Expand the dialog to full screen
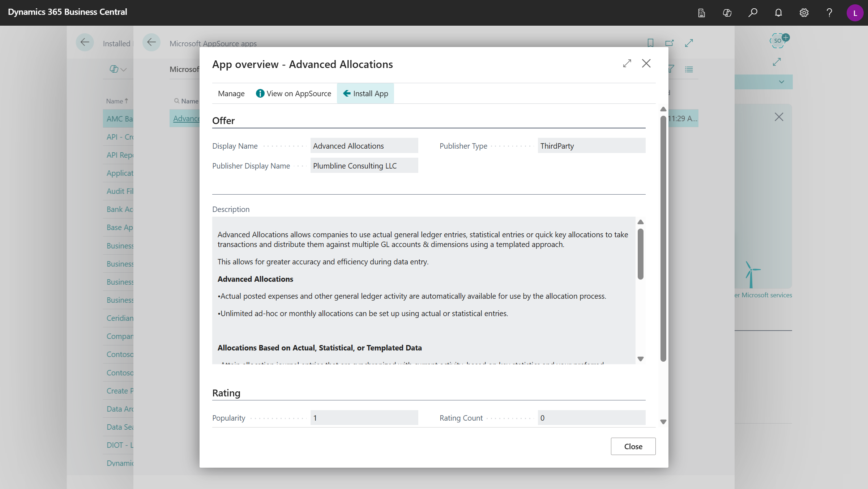Viewport: 868px width, 489px height. coord(627,63)
